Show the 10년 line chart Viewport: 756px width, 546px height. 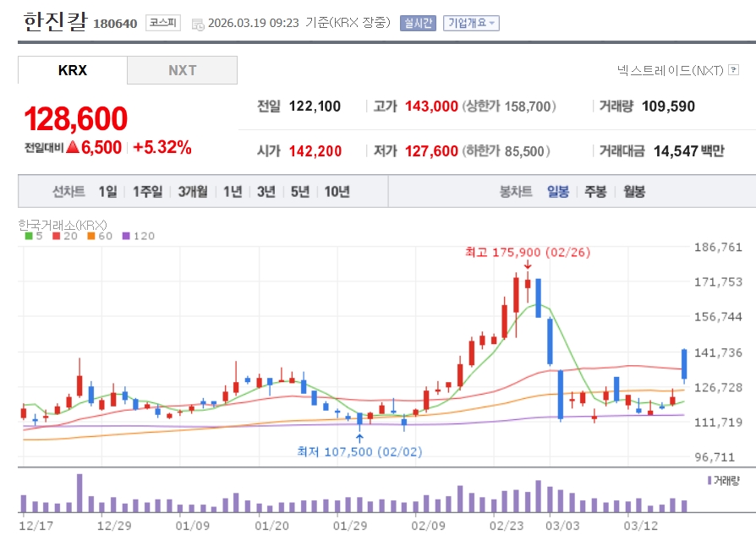(337, 192)
